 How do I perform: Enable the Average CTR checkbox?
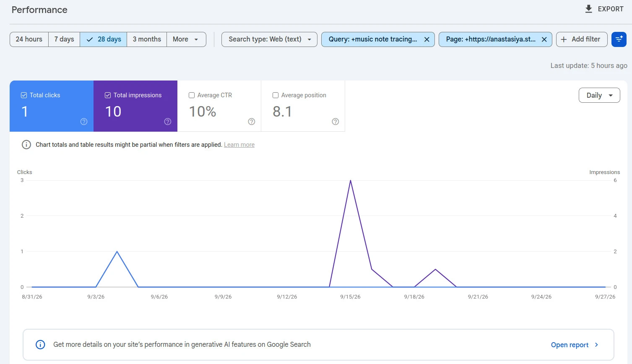(192, 95)
